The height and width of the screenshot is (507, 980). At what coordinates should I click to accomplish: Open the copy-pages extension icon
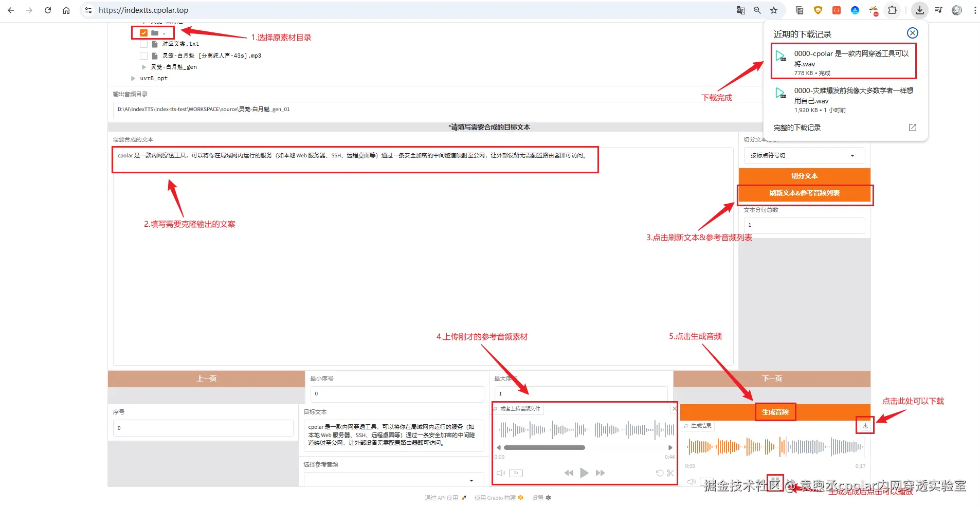click(x=800, y=10)
